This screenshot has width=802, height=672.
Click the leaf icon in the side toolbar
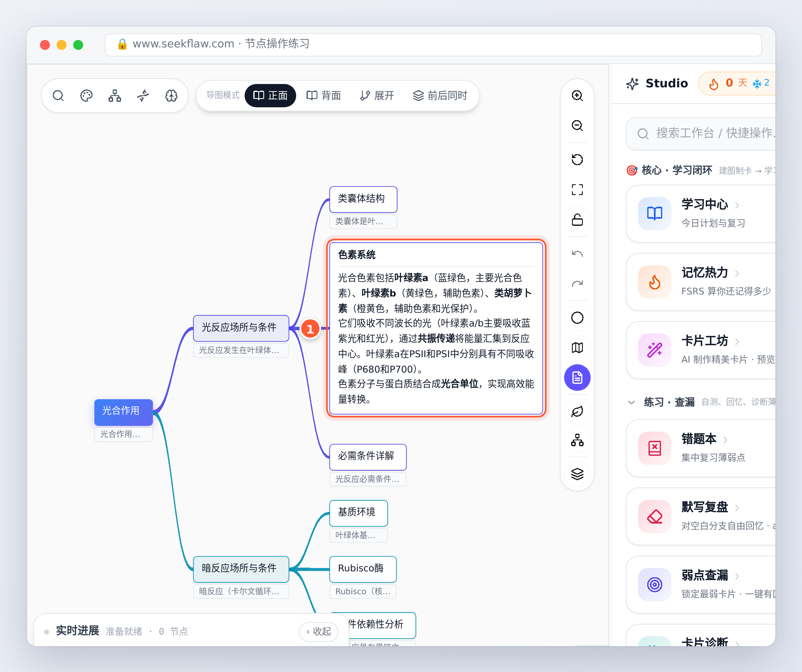(577, 412)
